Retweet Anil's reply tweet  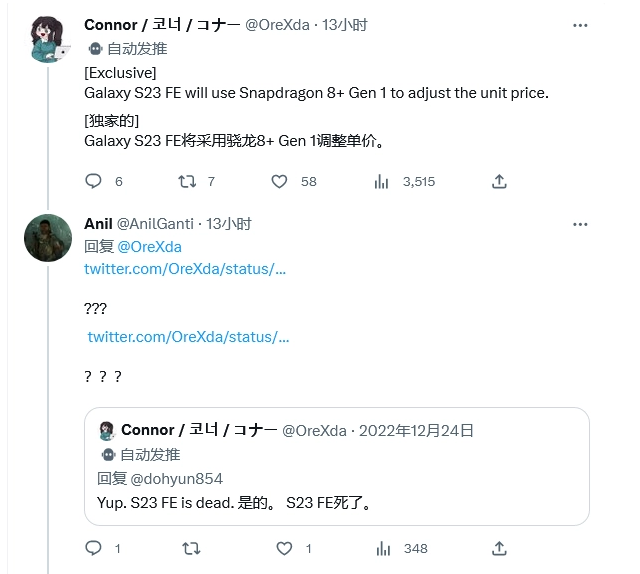pos(186,548)
